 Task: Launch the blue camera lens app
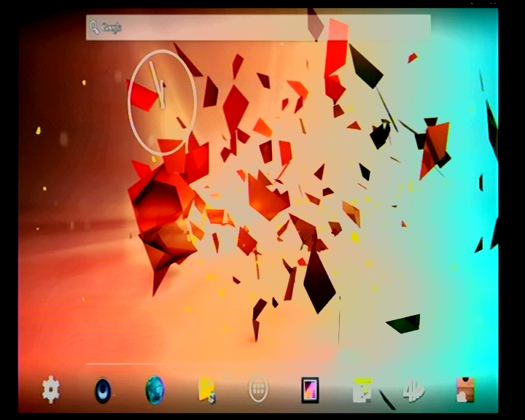click(x=103, y=390)
